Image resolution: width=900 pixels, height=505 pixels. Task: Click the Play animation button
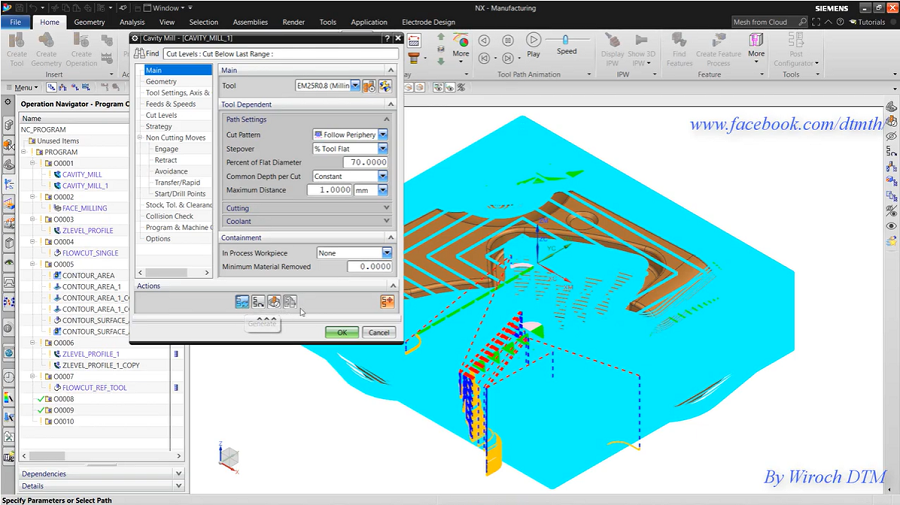(x=533, y=40)
